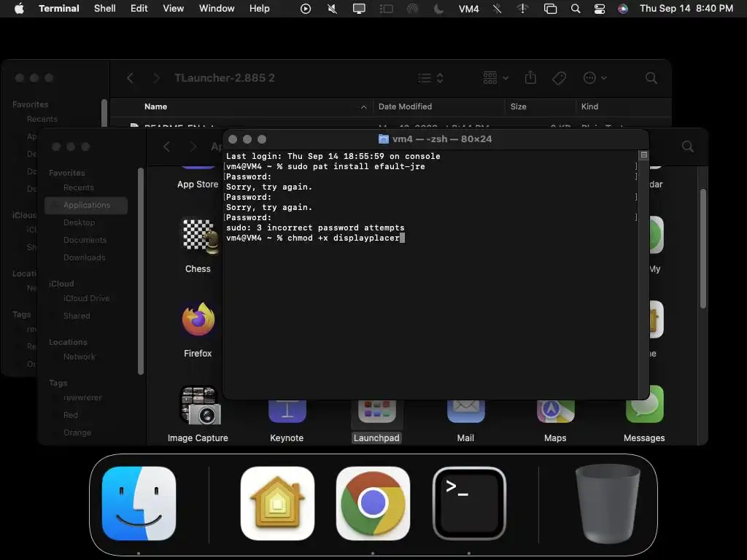Sort by Kind column header
Screen dimensions: 747x560
(x=589, y=106)
